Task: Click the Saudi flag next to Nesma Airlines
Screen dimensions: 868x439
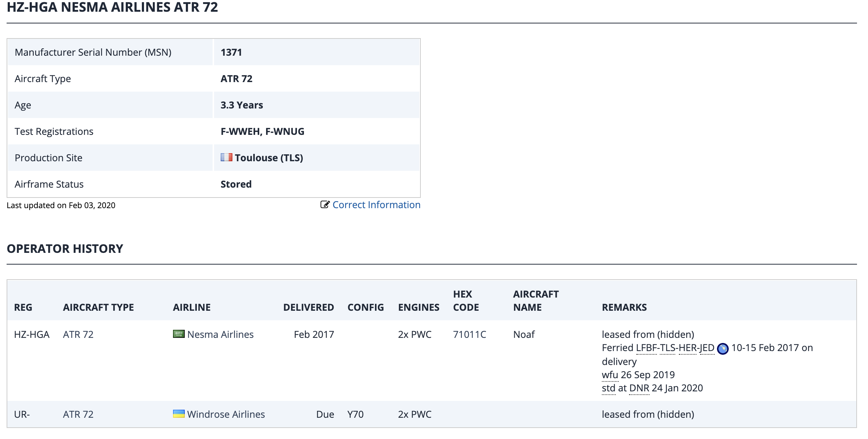Action: tap(179, 334)
